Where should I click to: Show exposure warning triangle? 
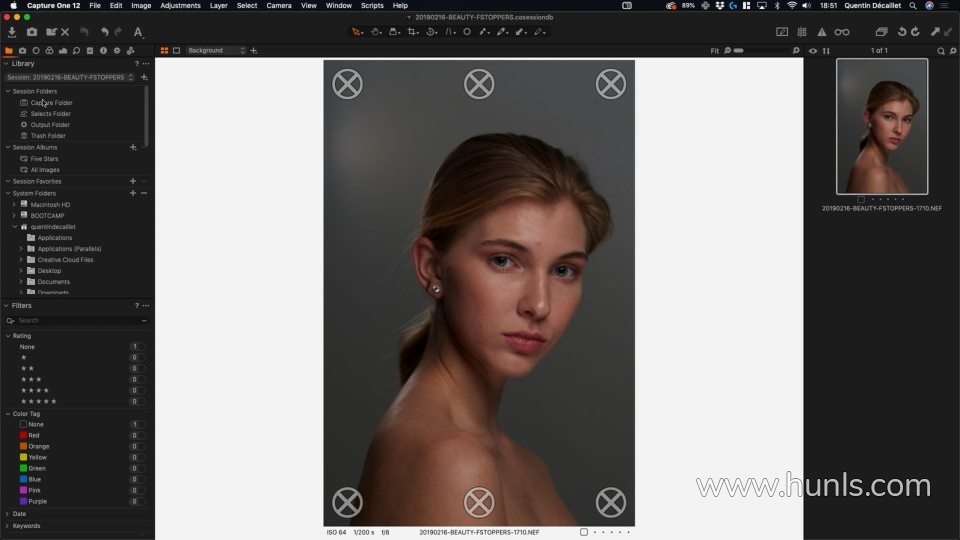point(822,32)
